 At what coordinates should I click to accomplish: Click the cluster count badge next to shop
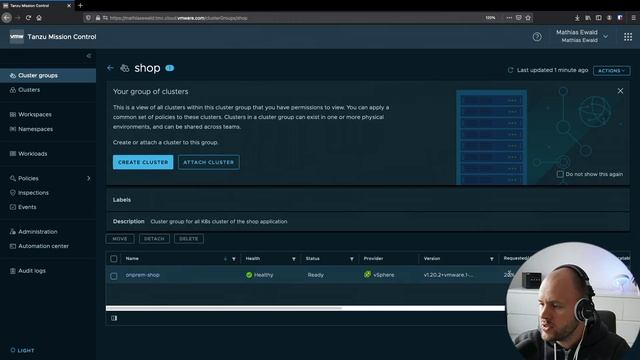[x=170, y=68]
